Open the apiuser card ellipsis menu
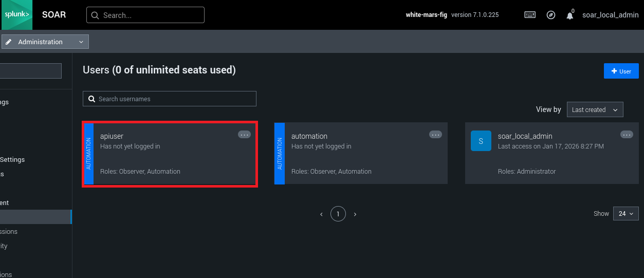The width and height of the screenshot is (644, 278). [x=244, y=135]
